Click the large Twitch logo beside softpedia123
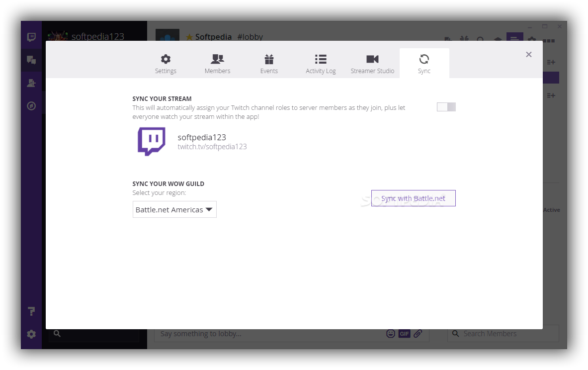This screenshot has width=588, height=370. pos(152,141)
